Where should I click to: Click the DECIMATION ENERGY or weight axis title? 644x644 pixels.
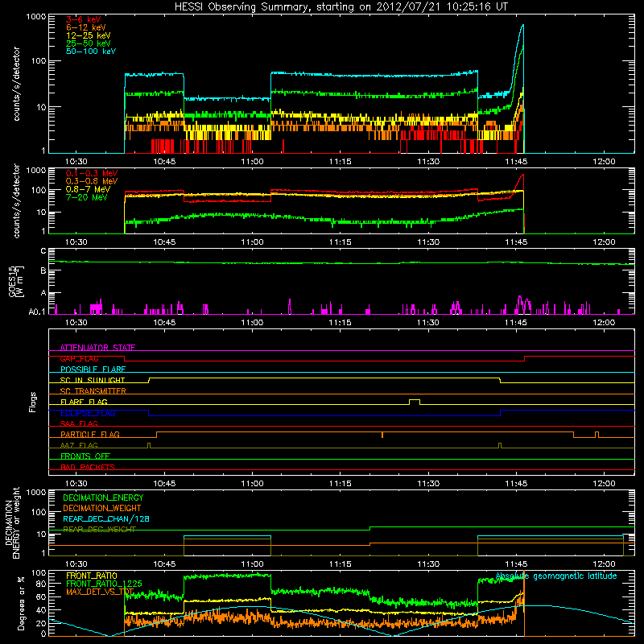pyautogui.click(x=12, y=522)
